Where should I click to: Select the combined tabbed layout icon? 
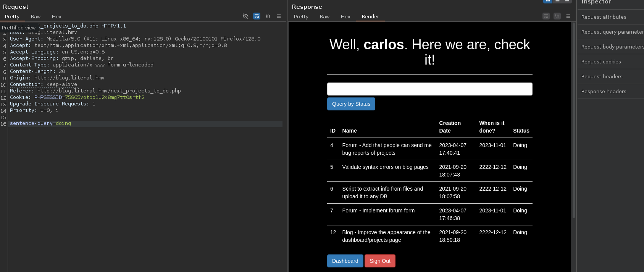point(567,1)
